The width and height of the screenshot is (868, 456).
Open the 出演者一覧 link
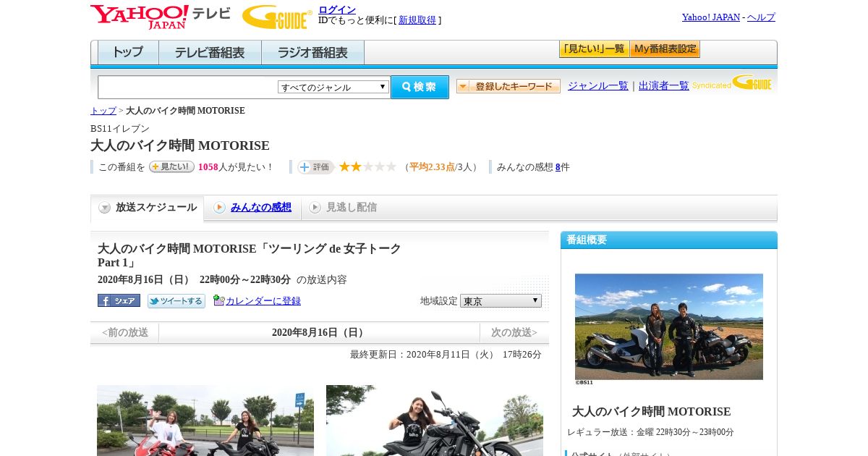(x=664, y=85)
